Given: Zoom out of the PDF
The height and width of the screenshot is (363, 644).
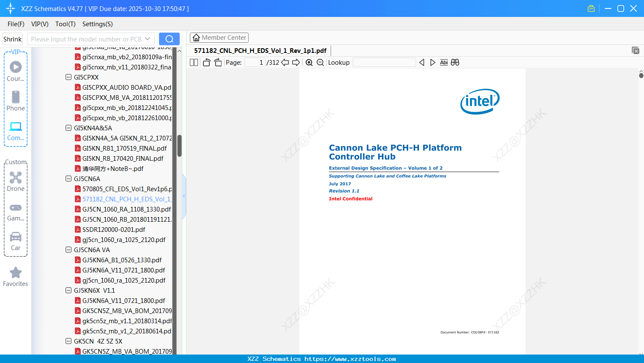Looking at the screenshot, I should coord(320,62).
